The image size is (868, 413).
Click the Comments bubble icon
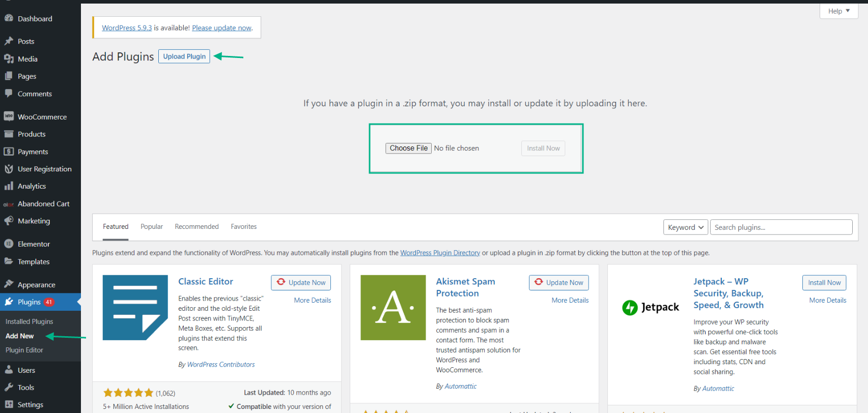(9, 94)
